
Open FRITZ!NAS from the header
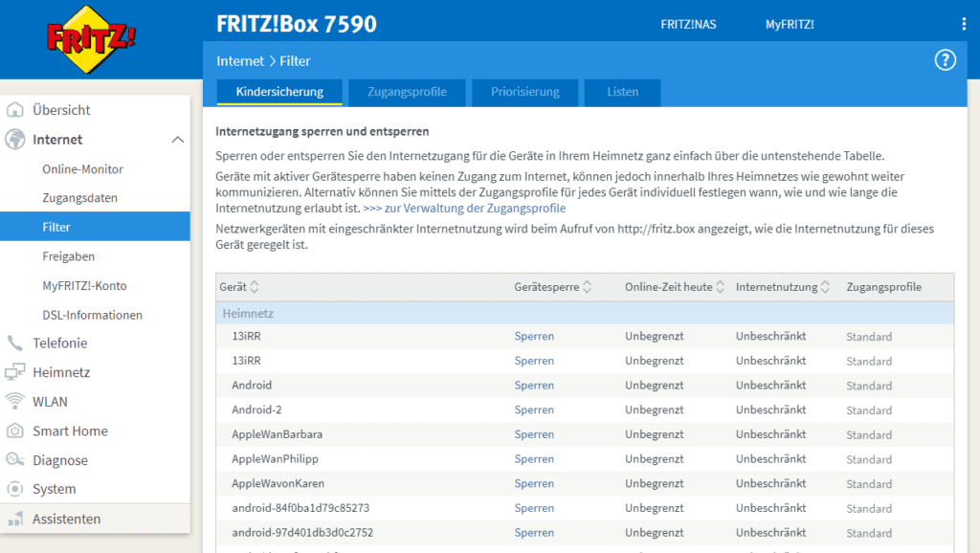point(688,24)
